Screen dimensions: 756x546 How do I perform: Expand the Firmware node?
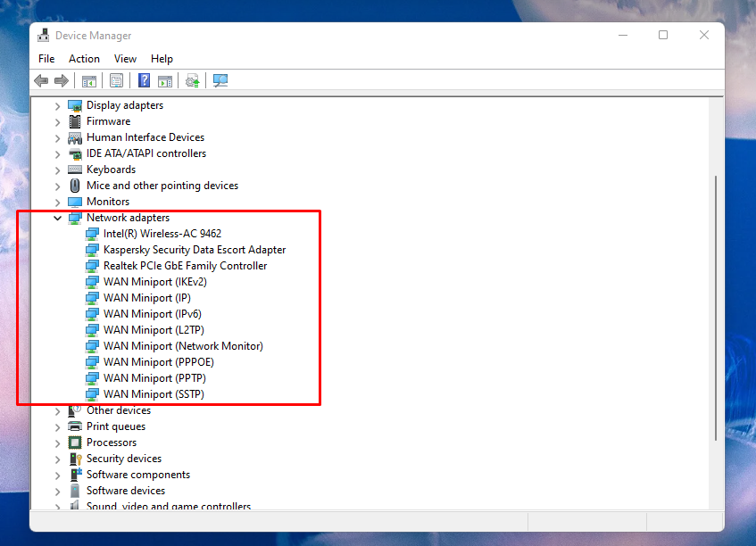(57, 122)
